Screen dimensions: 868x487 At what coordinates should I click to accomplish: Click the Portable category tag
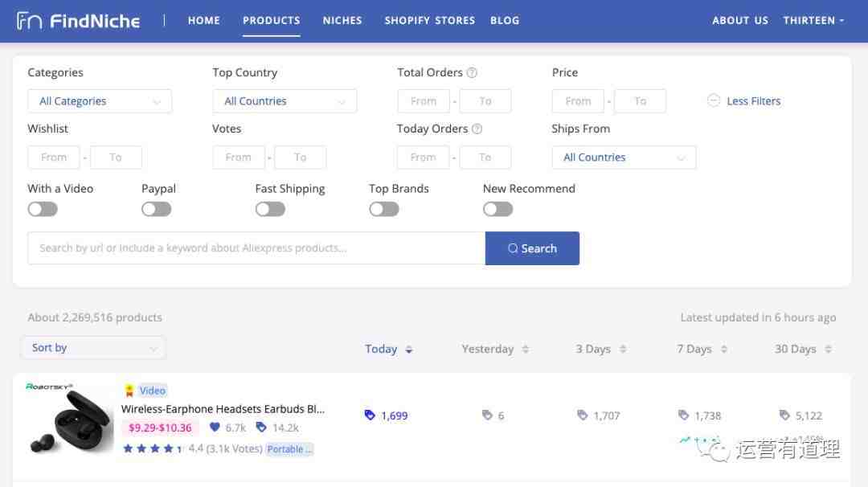[x=289, y=448]
